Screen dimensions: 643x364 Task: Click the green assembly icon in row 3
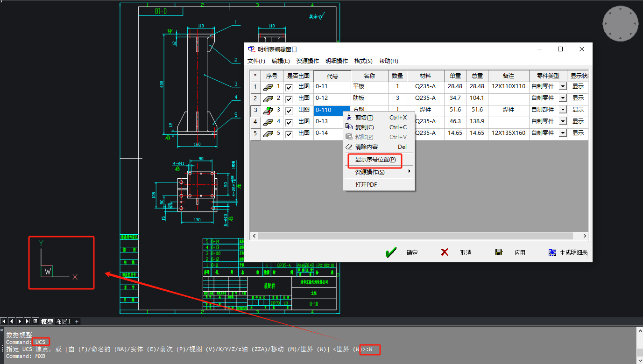269,110
